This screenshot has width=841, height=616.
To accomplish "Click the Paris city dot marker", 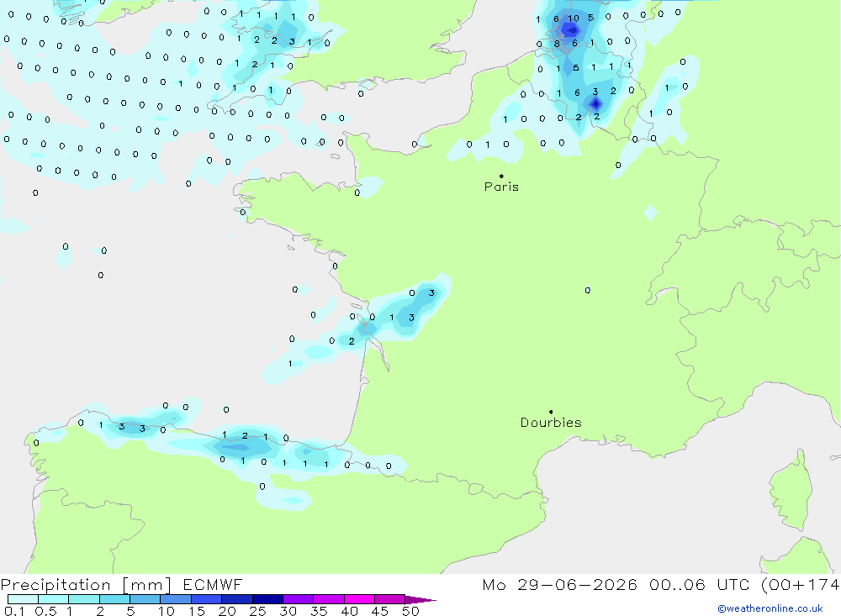I will coord(501,176).
